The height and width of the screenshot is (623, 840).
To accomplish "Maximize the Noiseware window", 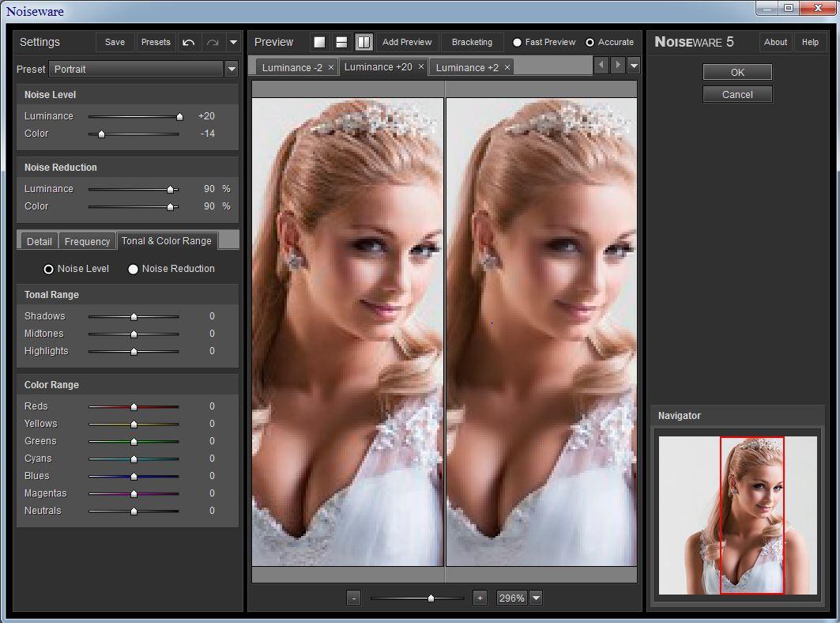I will pyautogui.click(x=789, y=8).
